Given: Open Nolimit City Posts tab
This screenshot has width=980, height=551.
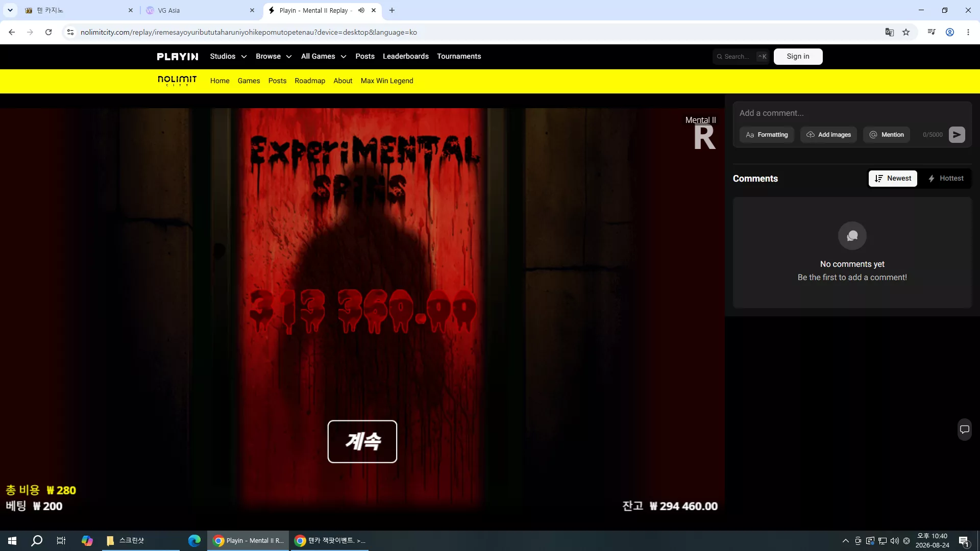Looking at the screenshot, I should point(278,81).
